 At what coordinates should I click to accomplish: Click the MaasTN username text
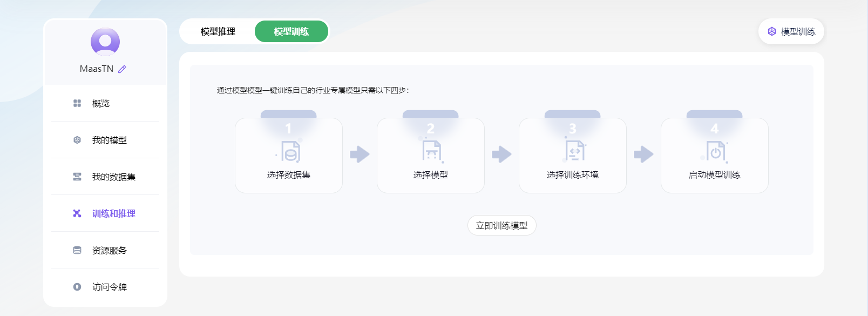click(97, 69)
